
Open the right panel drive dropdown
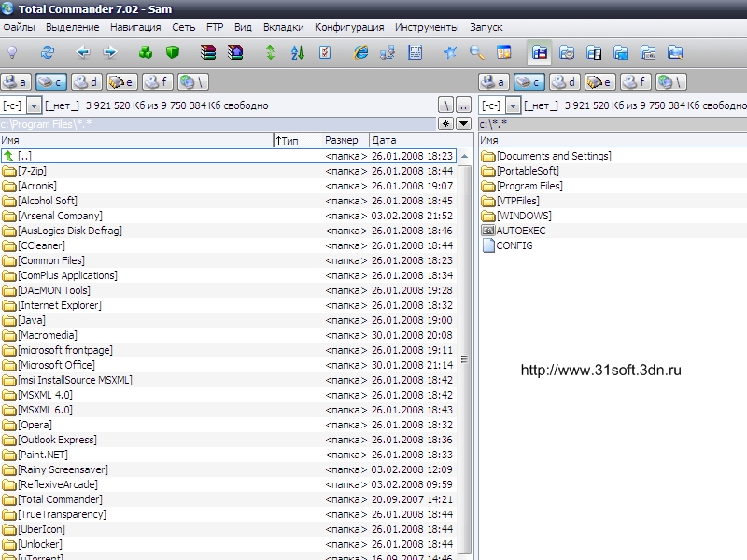point(513,105)
